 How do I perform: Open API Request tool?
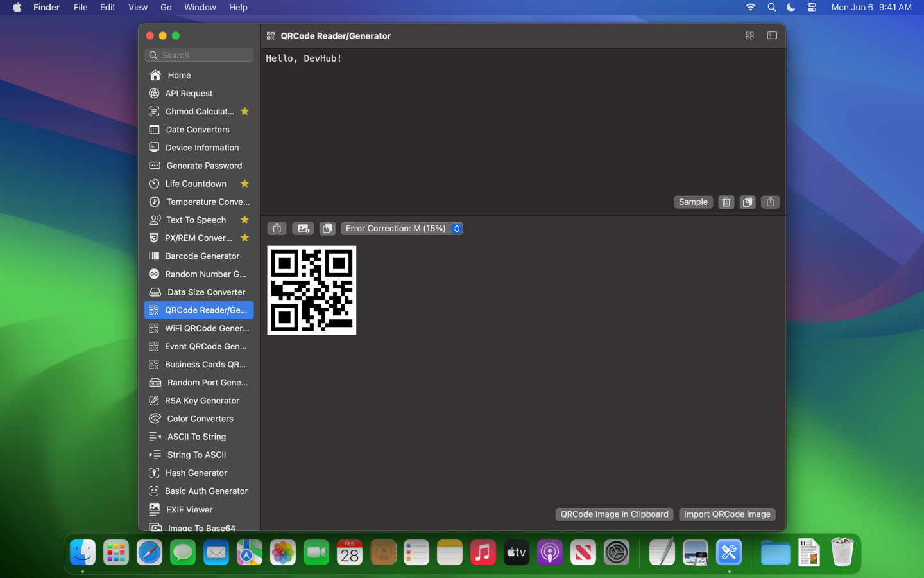(x=199, y=93)
